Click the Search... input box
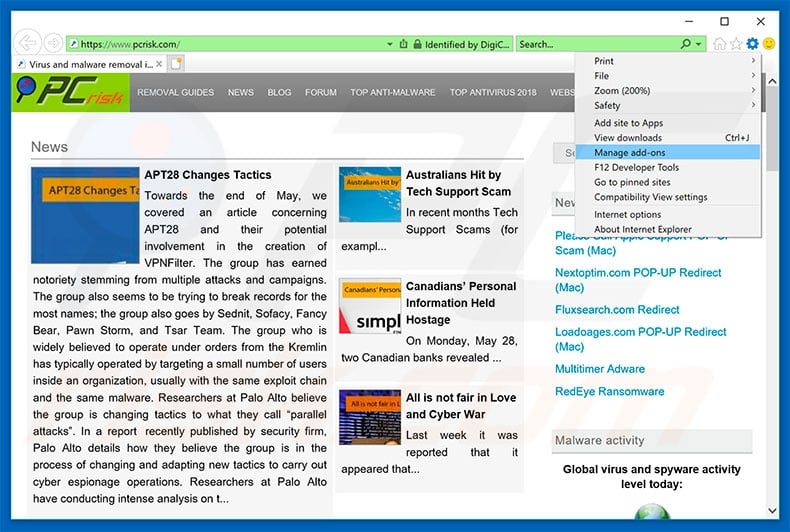Viewport: 790px width, 532px height. tap(598, 44)
